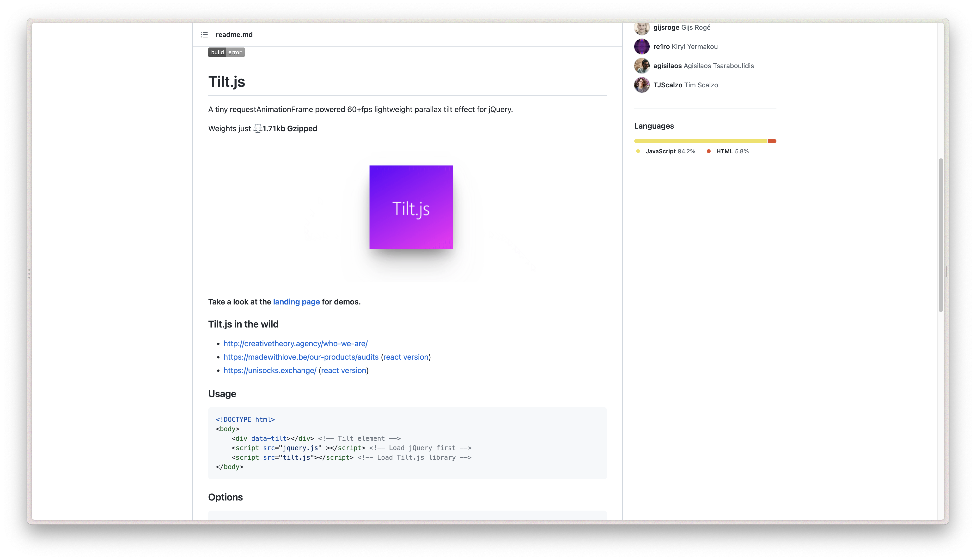The height and width of the screenshot is (560, 976).
Task: Click the Tilt.js purple logo image
Action: tap(411, 207)
